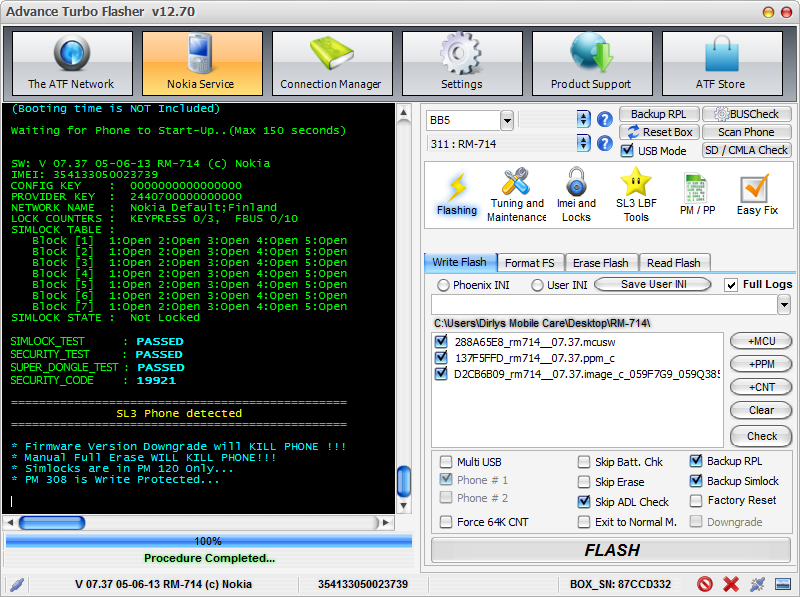800x597 pixels.
Task: Click the red stop icon in status bar
Action: (705, 584)
